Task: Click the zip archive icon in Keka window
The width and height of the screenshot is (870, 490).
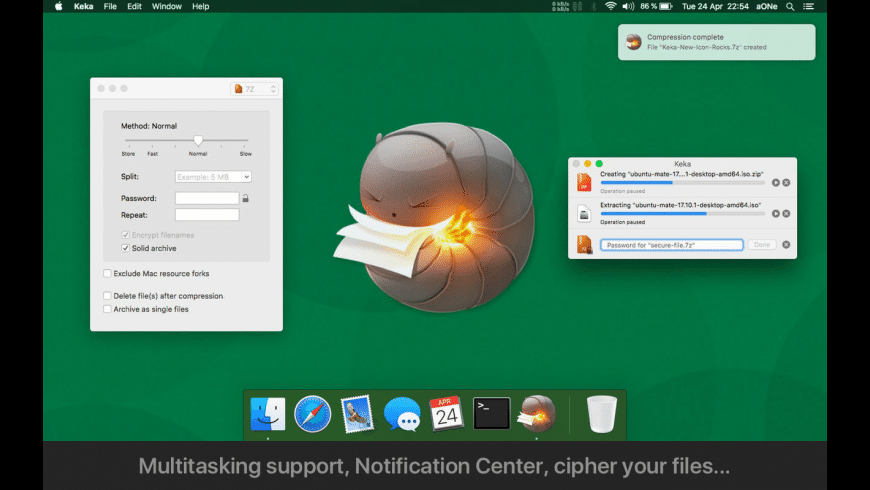Action: click(584, 182)
